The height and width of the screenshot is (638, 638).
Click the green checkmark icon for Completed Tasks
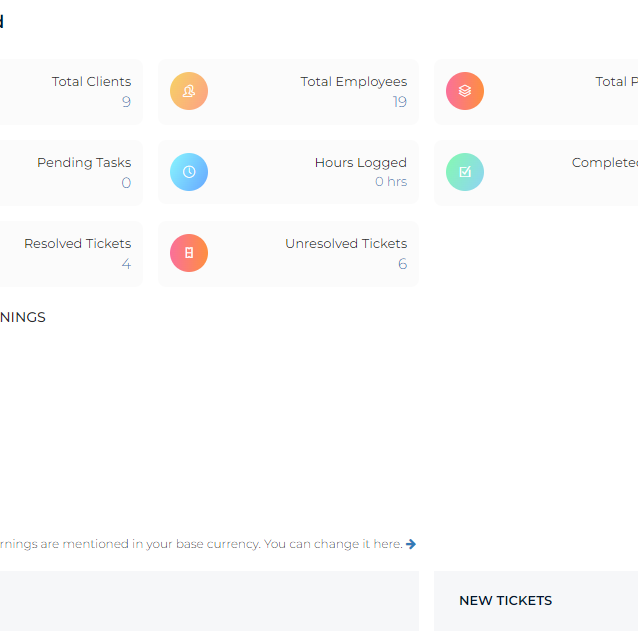pos(464,172)
